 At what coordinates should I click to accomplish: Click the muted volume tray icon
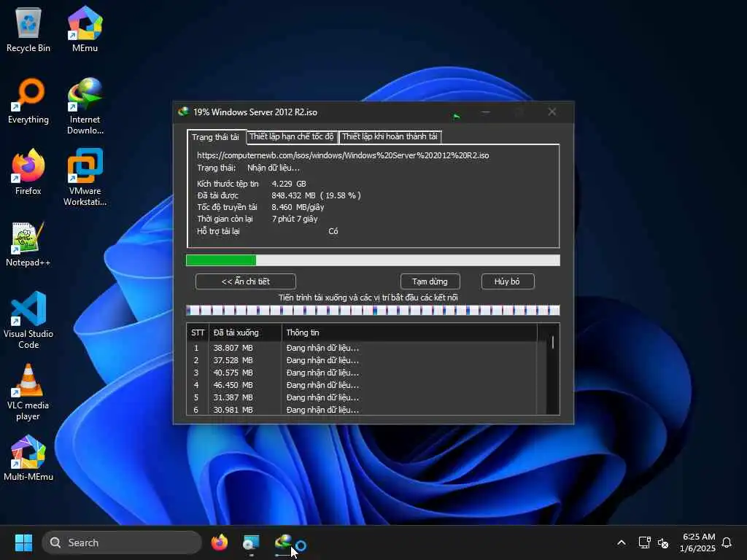(662, 542)
